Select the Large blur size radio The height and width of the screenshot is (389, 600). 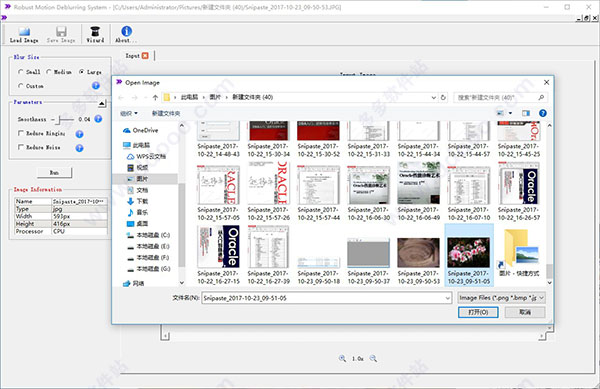(82, 72)
